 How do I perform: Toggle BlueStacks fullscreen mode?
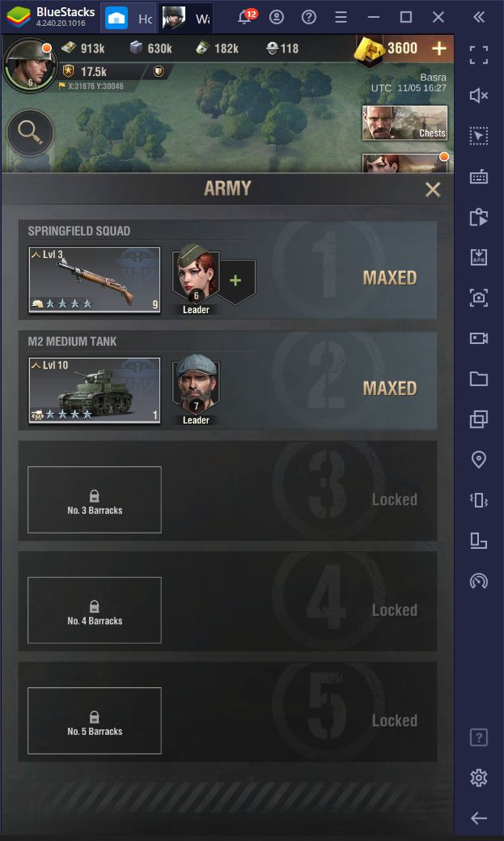click(478, 55)
